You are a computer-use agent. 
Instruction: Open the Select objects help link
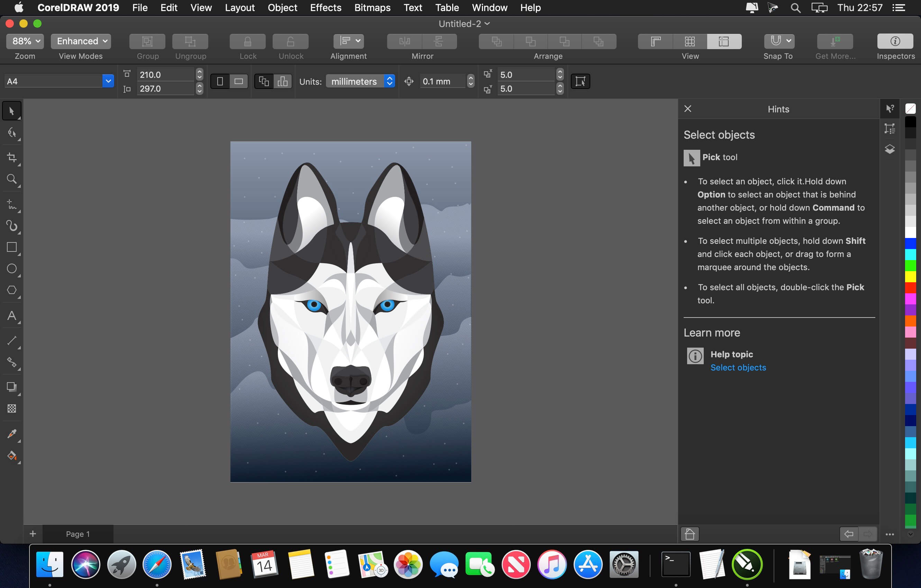click(738, 367)
